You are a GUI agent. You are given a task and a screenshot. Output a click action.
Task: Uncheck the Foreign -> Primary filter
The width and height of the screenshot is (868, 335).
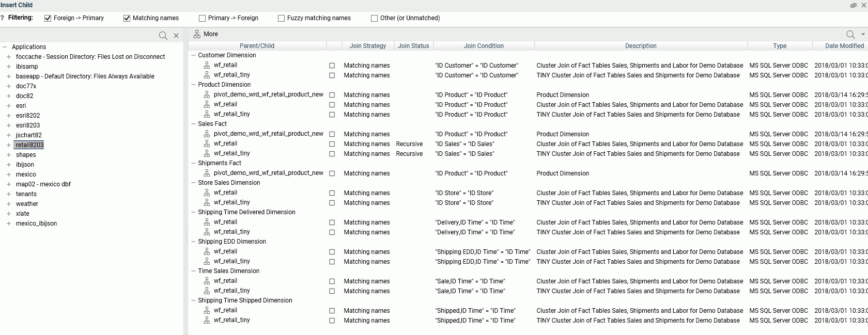pos(48,18)
